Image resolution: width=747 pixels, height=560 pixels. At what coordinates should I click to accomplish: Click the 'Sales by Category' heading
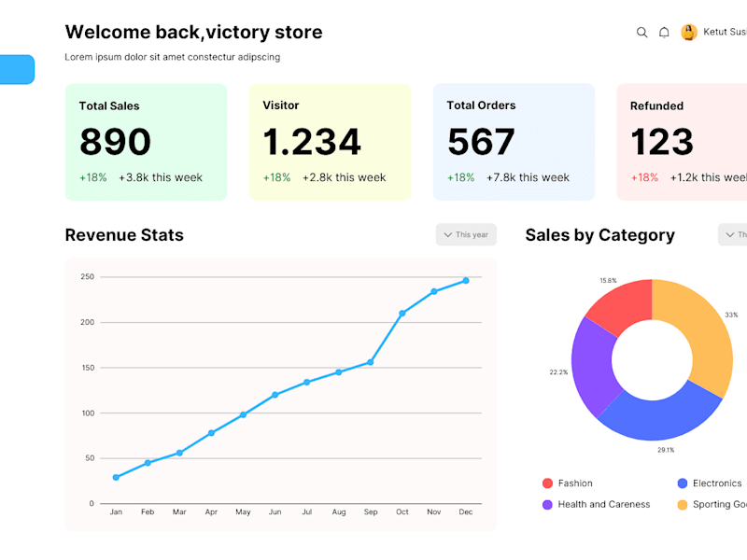pos(600,235)
